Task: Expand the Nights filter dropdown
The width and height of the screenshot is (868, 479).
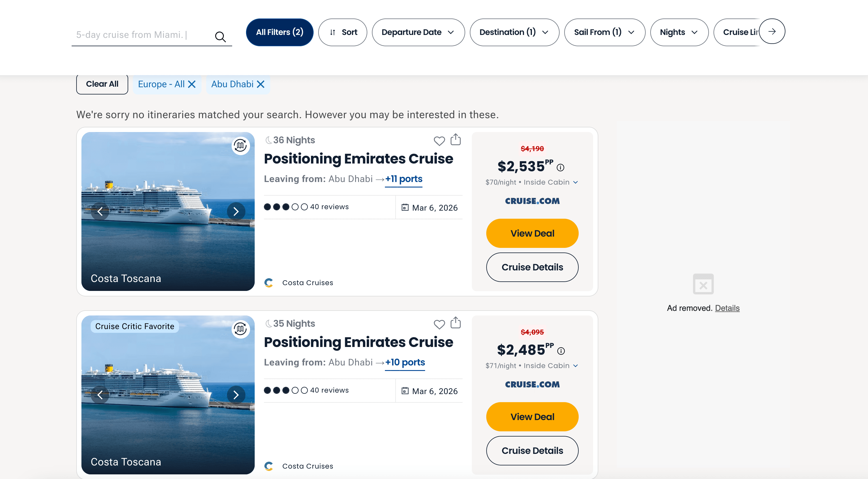Action: pyautogui.click(x=679, y=32)
